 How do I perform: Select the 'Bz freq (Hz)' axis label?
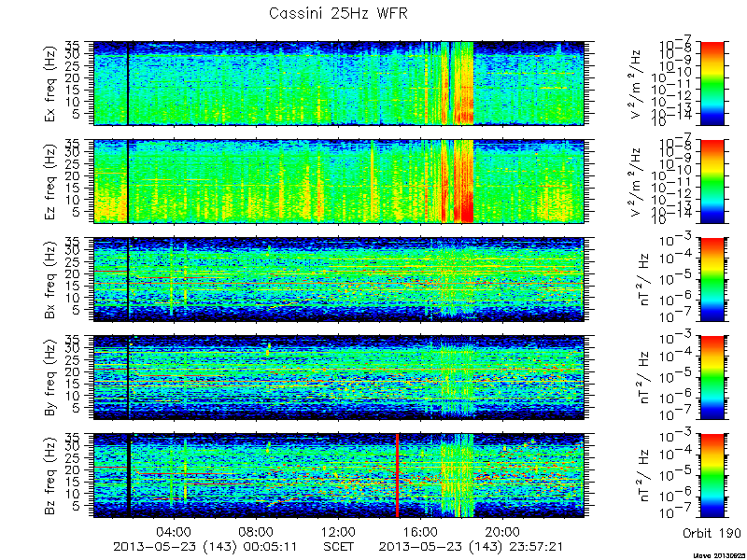coord(50,476)
